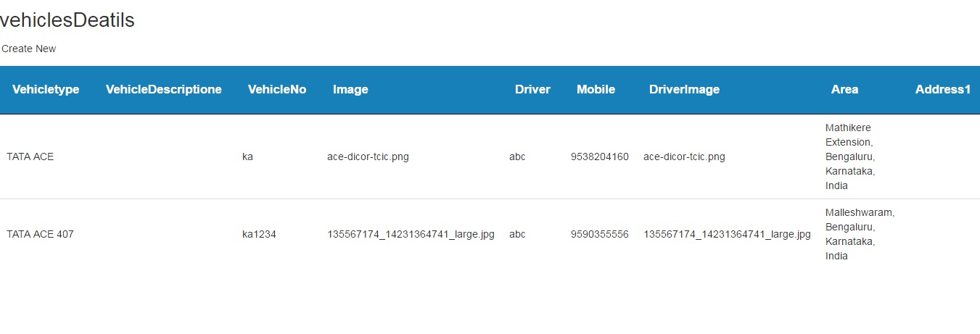Click the Address1 column header

coord(942,89)
